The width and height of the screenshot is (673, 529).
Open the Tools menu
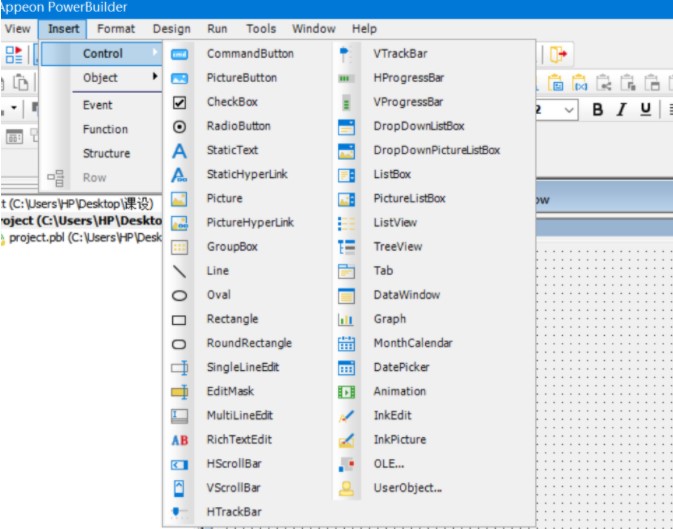261,29
